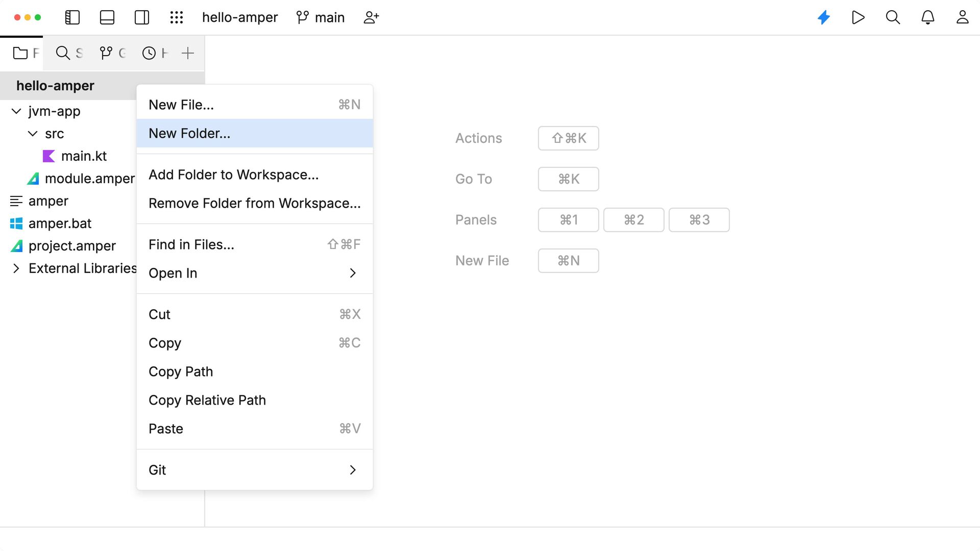Open the user account icon
The height and width of the screenshot is (551, 980).
click(x=963, y=17)
